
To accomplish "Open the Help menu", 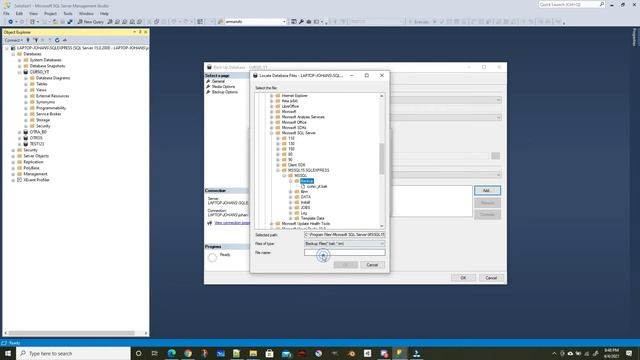I will (x=104, y=13).
